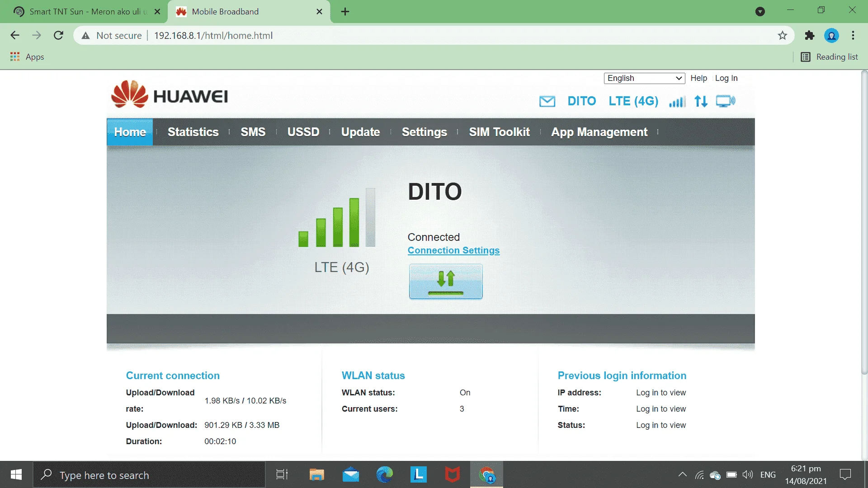Screen dimensions: 868x488
Task: Click the data transfer arrows icon in header
Action: click(701, 101)
